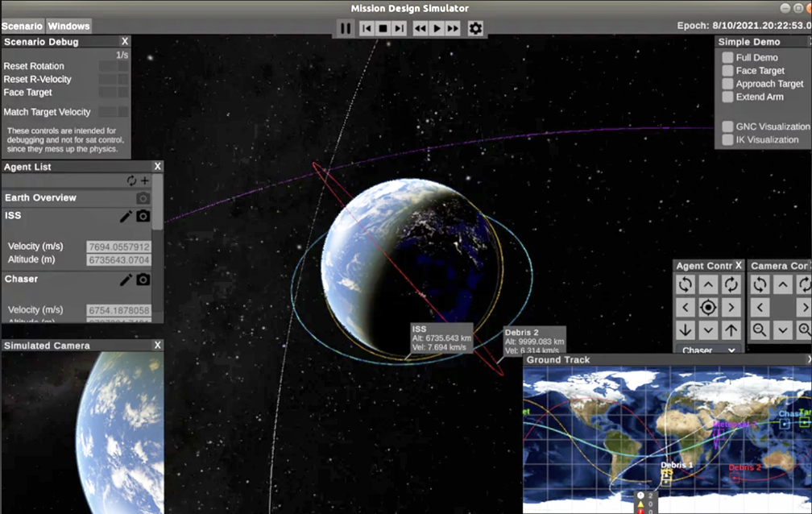This screenshot has width=812, height=514.
Task: Pause the simulation playback
Action: (346, 28)
